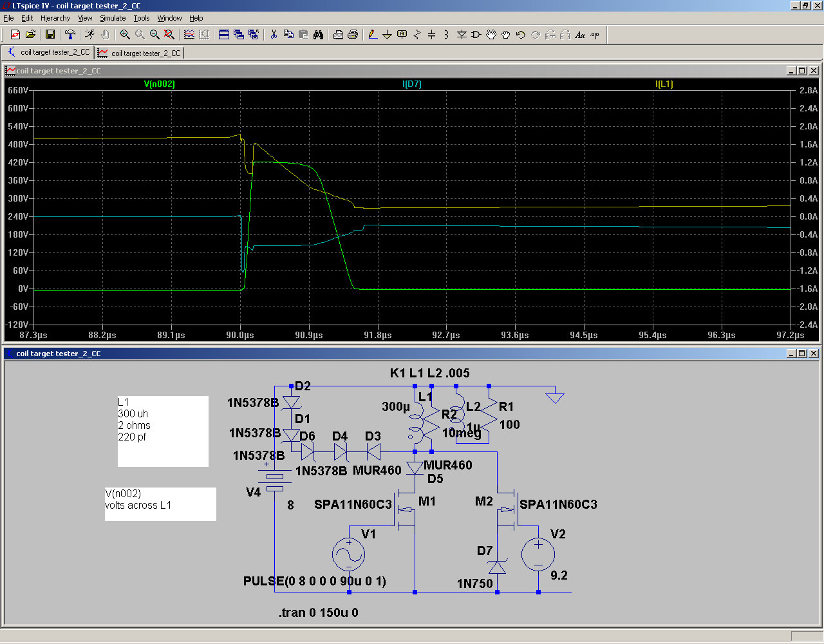The width and height of the screenshot is (824, 644).
Task: Select the Draw Wire pencil tool
Action: coord(372,35)
